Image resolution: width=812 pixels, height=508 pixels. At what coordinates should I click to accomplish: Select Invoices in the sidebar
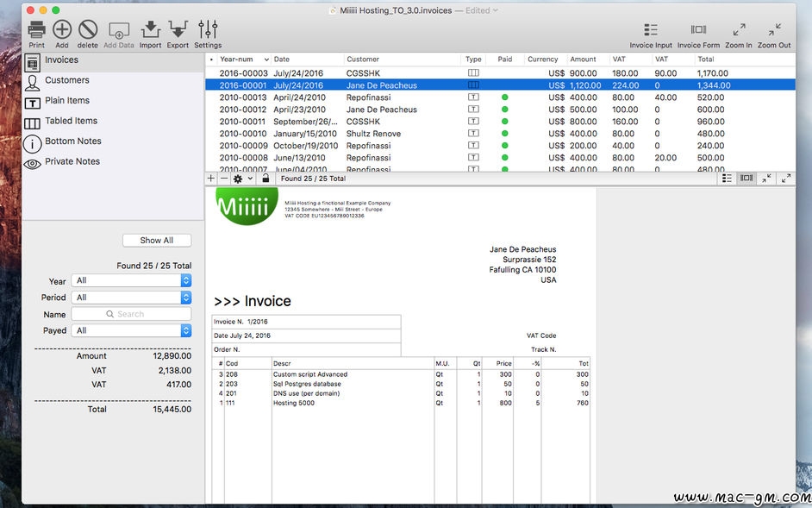[114, 62]
